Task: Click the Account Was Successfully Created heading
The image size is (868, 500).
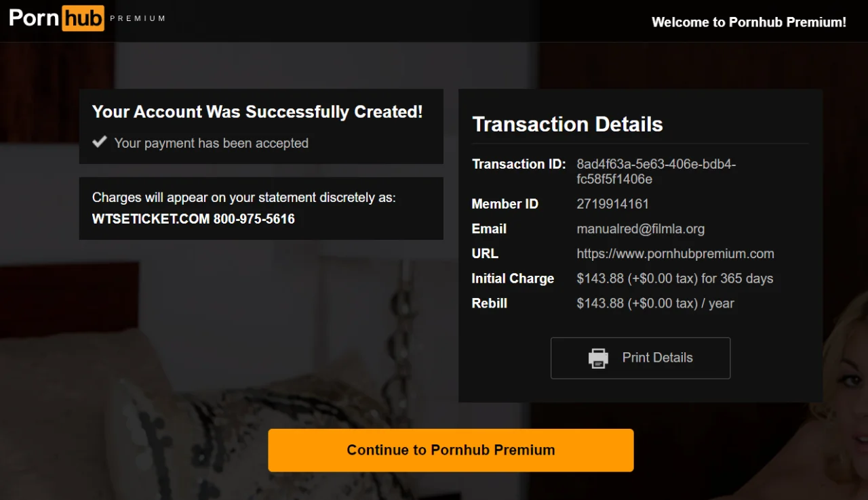Action: tap(258, 112)
